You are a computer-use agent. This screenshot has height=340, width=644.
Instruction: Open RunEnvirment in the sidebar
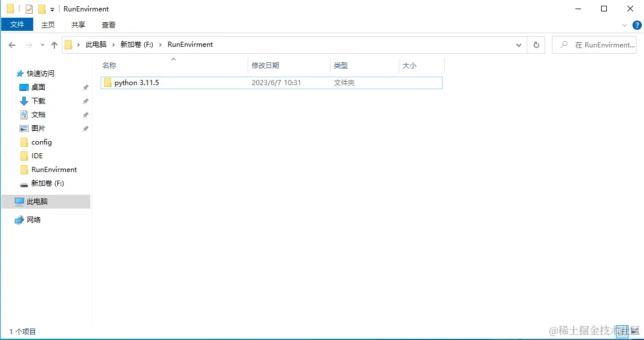[x=54, y=169]
